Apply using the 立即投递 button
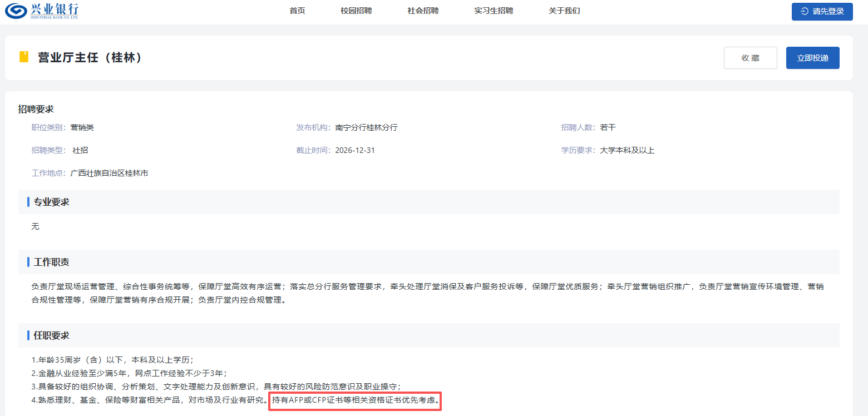 tap(812, 58)
